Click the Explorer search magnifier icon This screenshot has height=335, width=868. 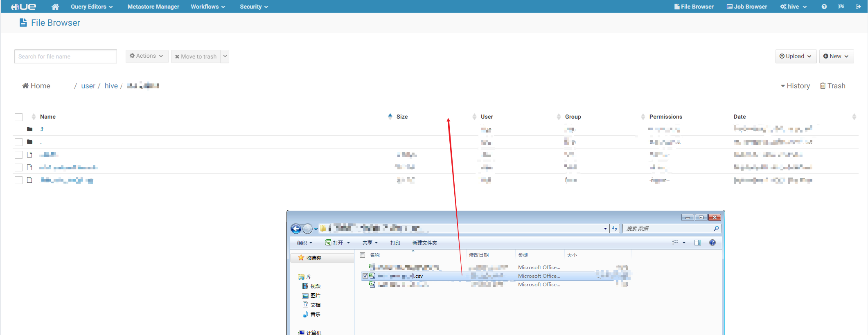(x=716, y=229)
